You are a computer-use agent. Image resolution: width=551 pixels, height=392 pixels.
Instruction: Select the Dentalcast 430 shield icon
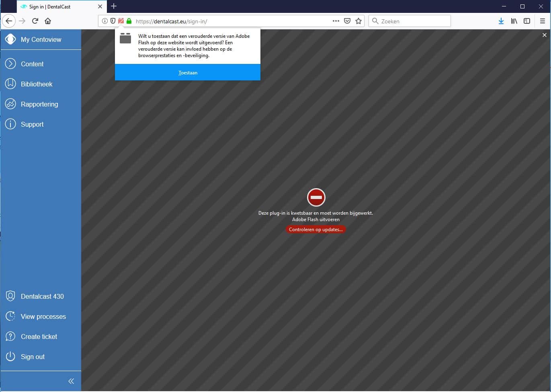tap(10, 296)
